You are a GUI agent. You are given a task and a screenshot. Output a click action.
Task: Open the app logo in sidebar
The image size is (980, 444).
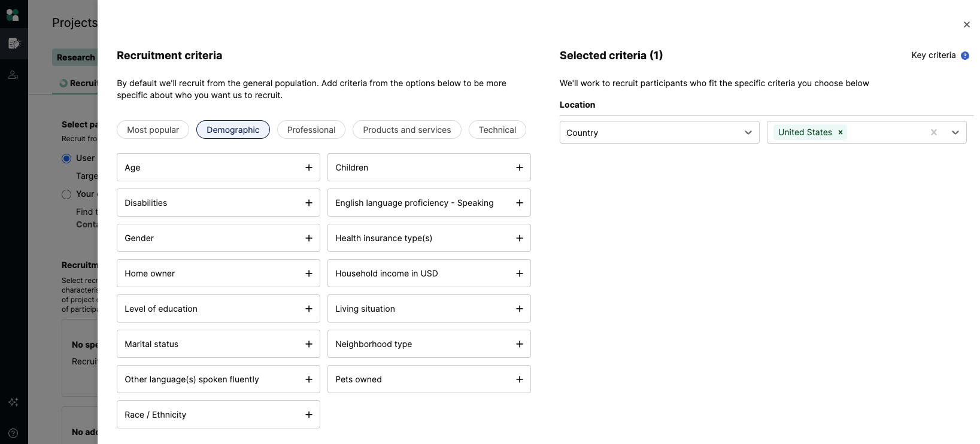tap(13, 14)
